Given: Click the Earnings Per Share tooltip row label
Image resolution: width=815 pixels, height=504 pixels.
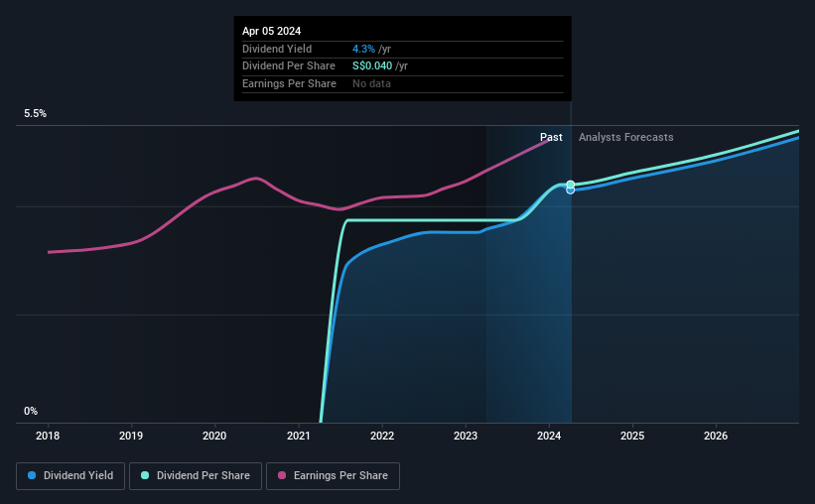Looking at the screenshot, I should (x=289, y=83).
